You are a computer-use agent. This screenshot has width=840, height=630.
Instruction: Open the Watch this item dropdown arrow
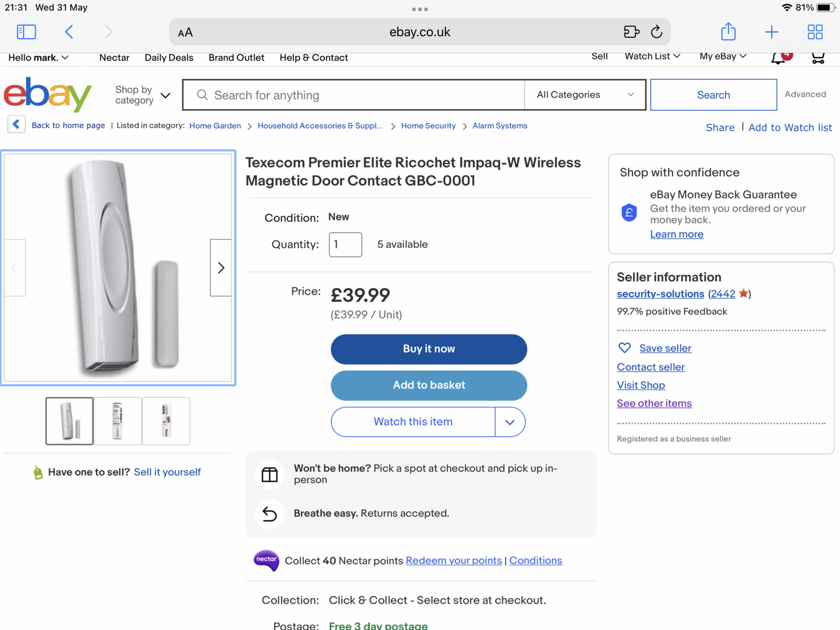(510, 422)
